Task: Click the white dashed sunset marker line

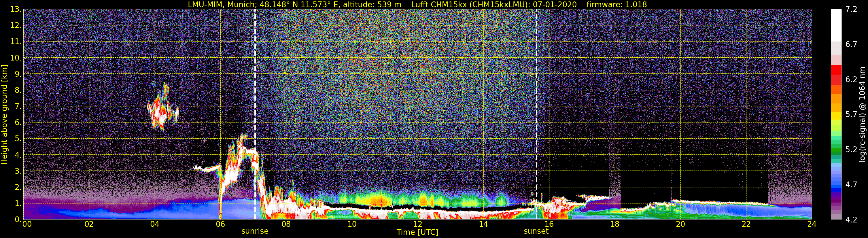Action: tap(536, 114)
